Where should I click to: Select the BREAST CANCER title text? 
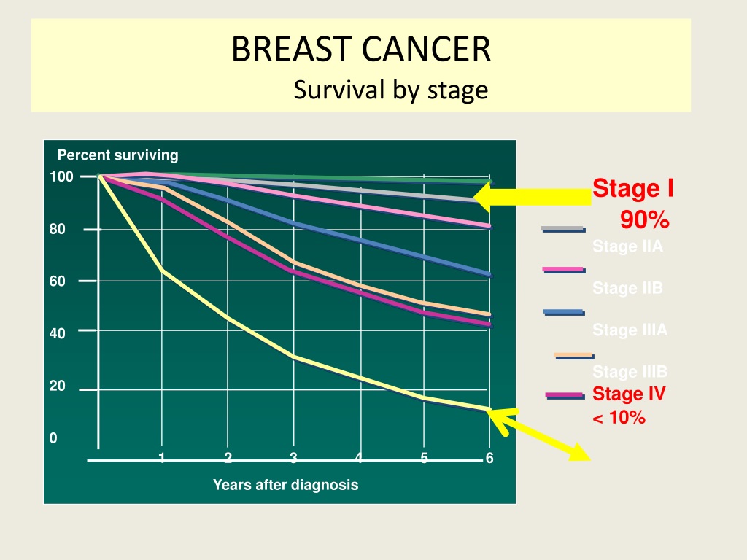pos(360,49)
